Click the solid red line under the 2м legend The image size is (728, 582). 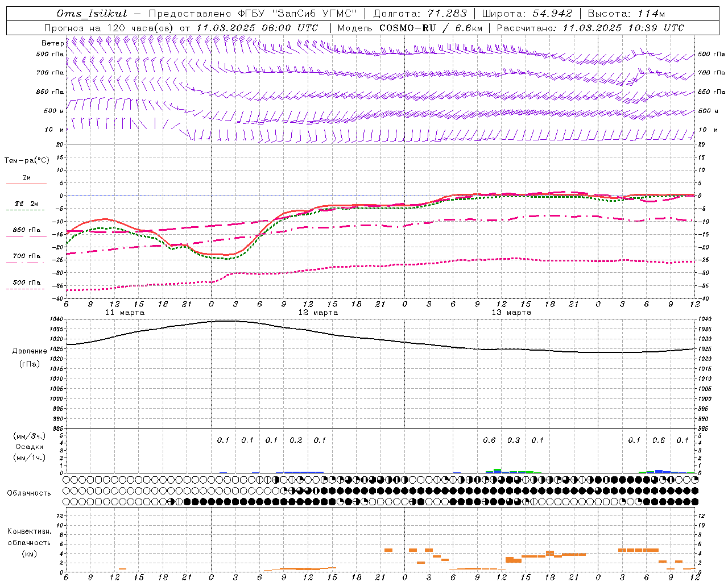(26, 184)
